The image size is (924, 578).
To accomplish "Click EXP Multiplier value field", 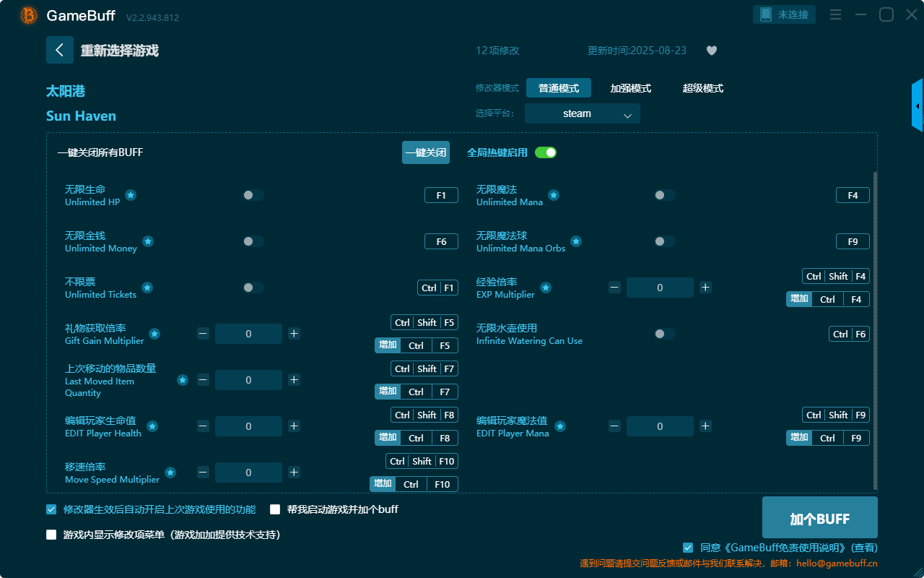I will pyautogui.click(x=660, y=288).
